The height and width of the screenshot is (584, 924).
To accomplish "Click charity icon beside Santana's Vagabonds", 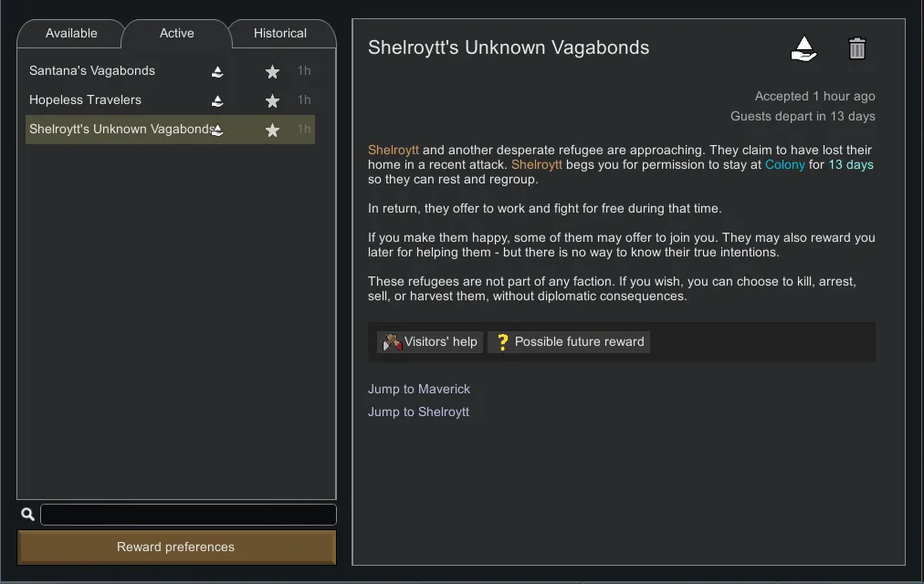I will (217, 72).
